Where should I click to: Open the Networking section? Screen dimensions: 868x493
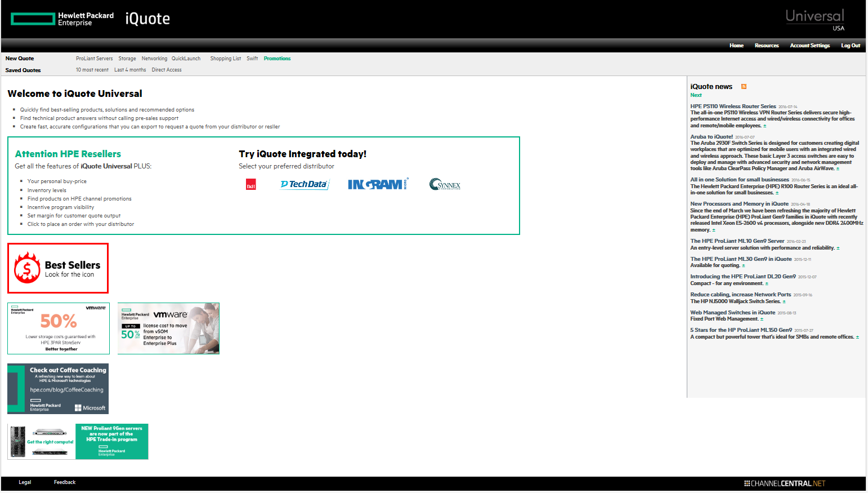point(154,58)
